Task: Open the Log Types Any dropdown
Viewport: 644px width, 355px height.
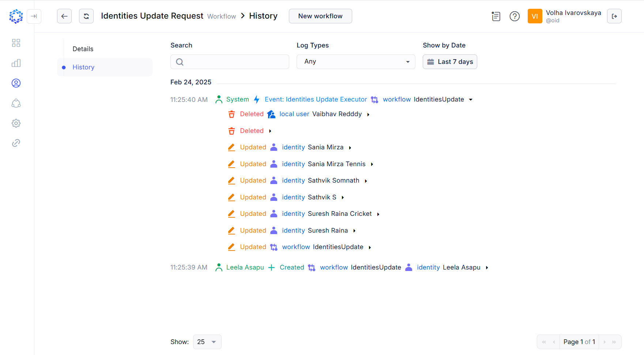Action: click(x=355, y=61)
